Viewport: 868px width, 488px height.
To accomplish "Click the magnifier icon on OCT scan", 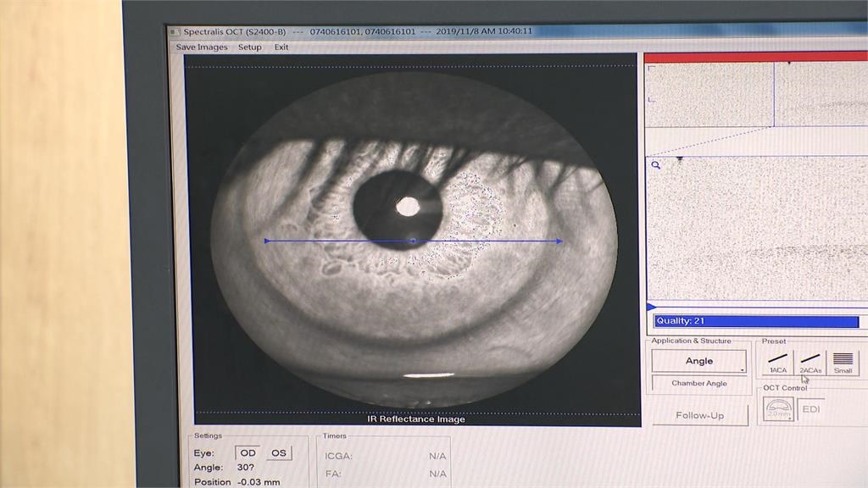I will [656, 166].
